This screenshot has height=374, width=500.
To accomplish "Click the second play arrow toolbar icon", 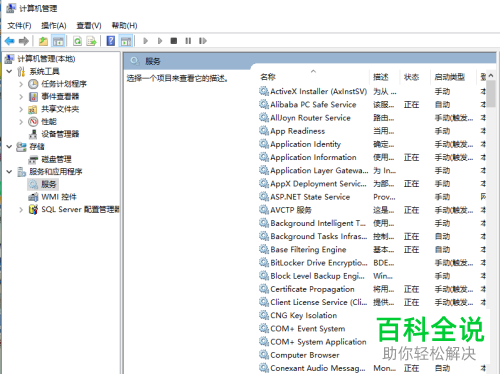I will (160, 41).
